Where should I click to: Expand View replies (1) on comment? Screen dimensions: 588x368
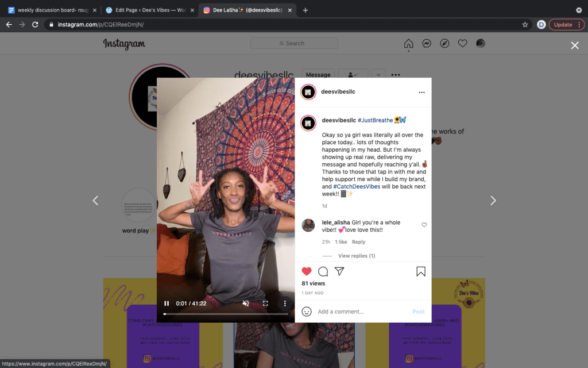pyautogui.click(x=356, y=256)
